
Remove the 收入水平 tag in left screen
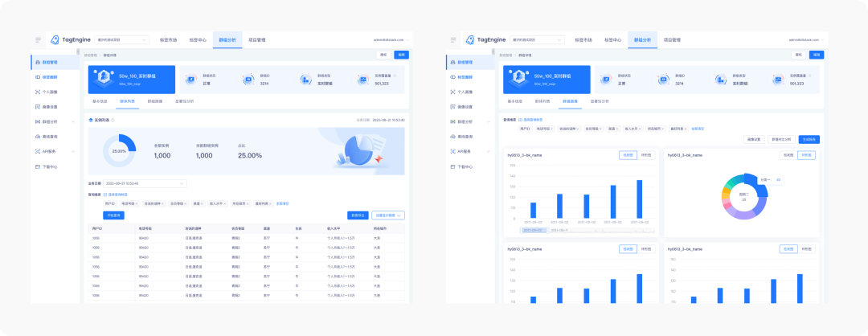pos(225,203)
